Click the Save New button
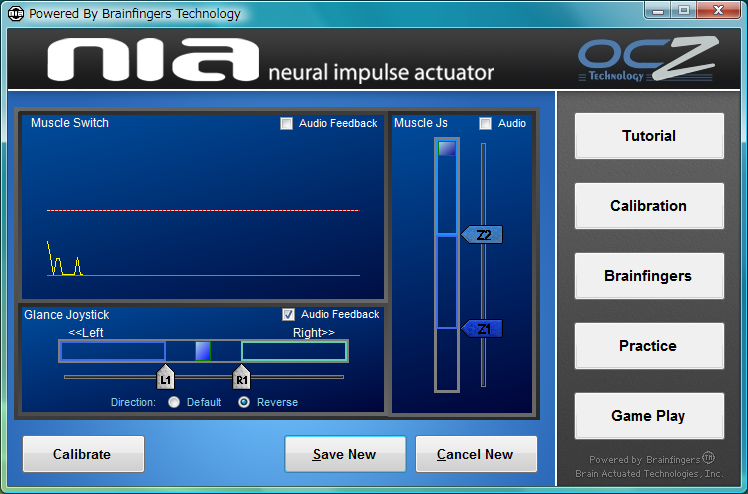The width and height of the screenshot is (748, 494). click(x=345, y=454)
